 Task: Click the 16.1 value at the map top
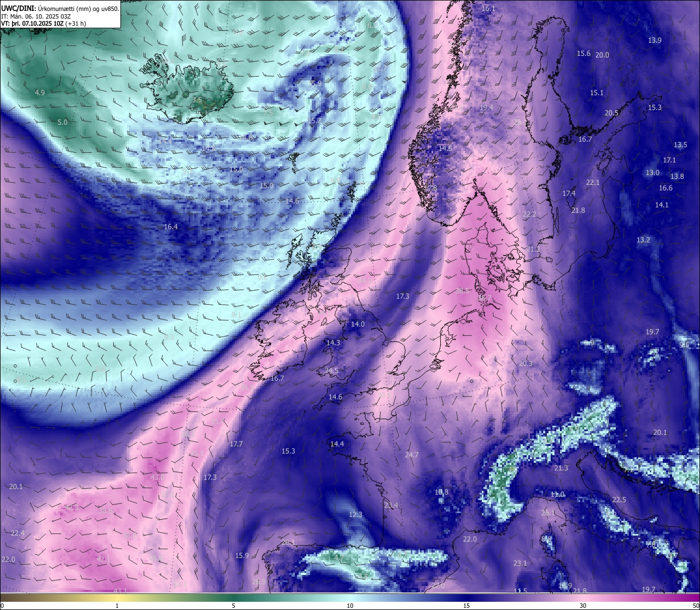(488, 9)
